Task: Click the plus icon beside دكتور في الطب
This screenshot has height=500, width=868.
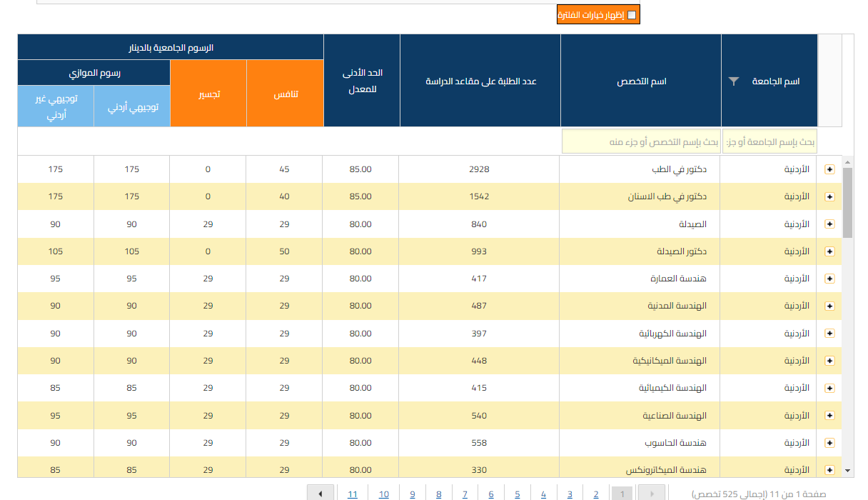Action: coord(829,169)
